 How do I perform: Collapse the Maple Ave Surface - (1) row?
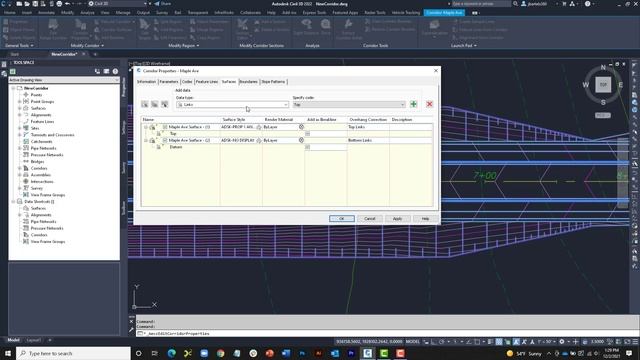146,127
